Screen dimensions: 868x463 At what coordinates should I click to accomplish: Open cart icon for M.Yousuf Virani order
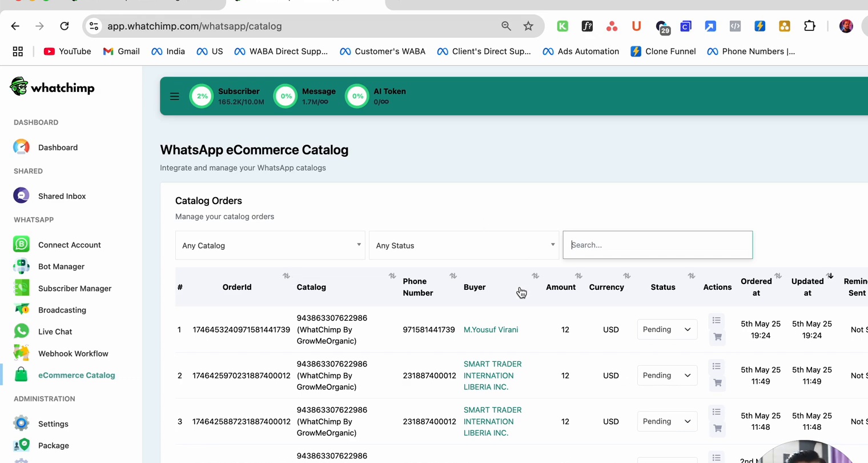pos(718,337)
